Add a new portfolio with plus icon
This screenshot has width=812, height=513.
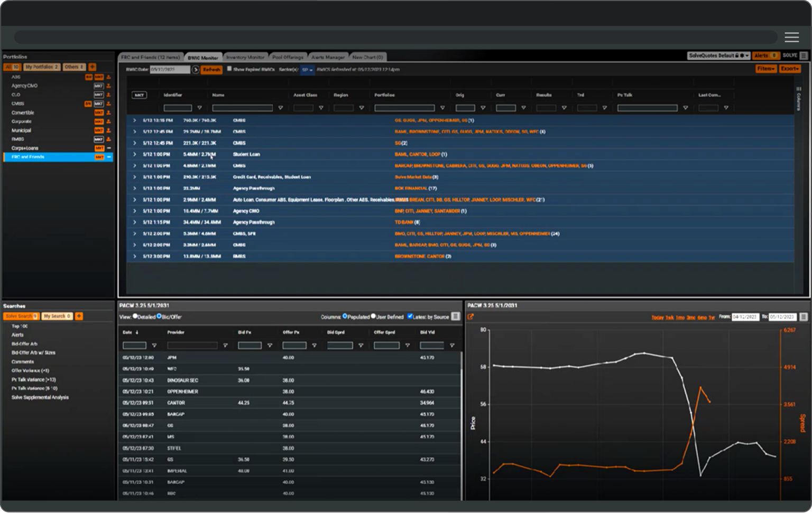(93, 67)
